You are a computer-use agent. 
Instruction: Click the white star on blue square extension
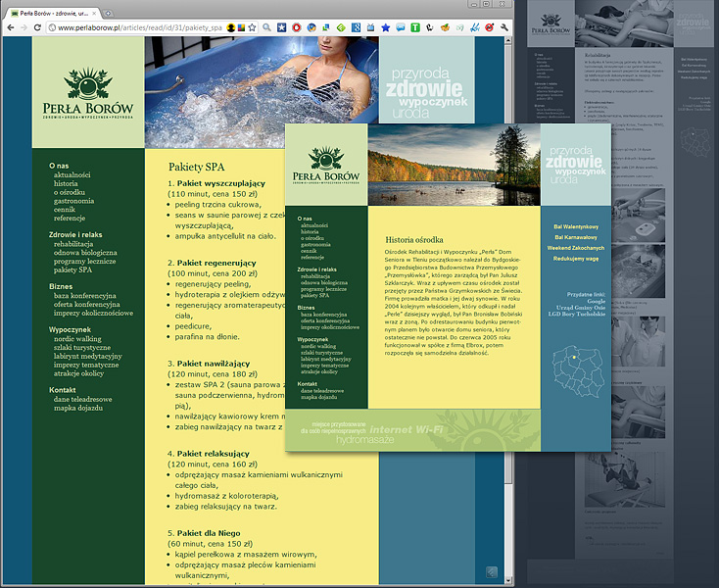click(281, 27)
